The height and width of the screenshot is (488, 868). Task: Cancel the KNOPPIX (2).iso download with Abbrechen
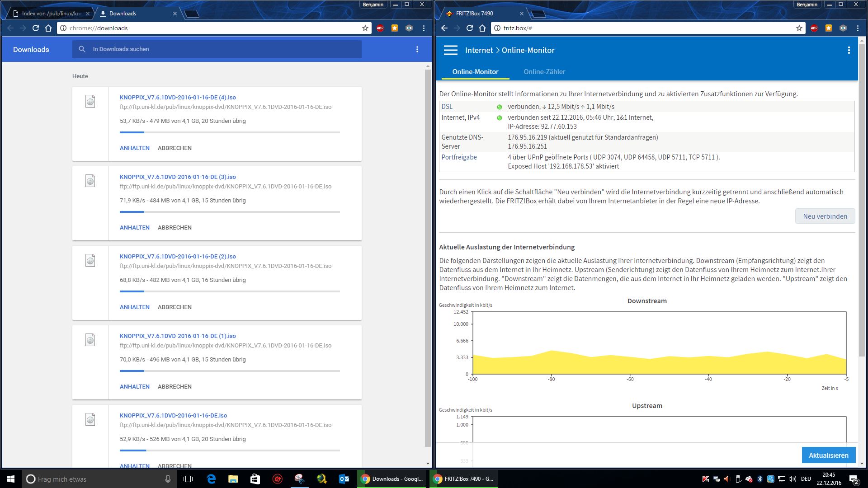point(175,307)
